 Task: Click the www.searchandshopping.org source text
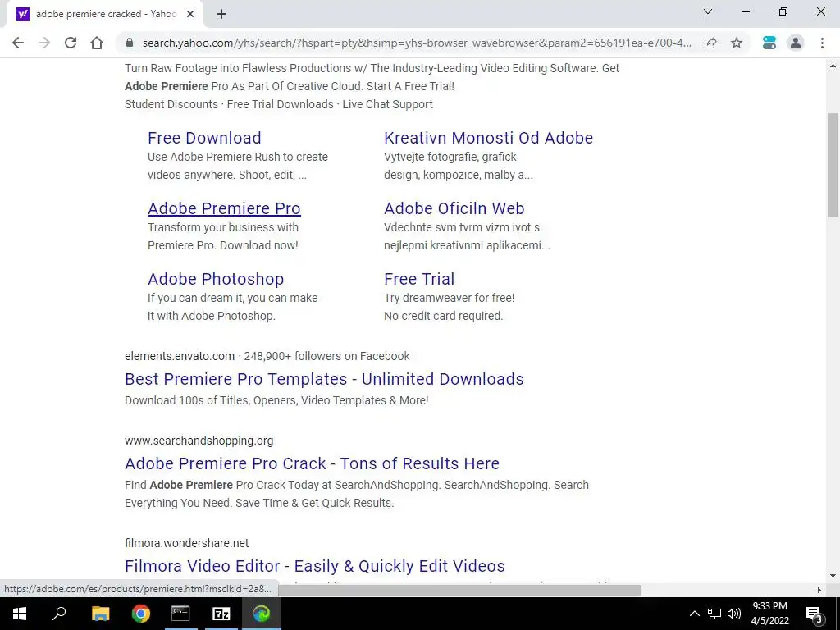click(199, 441)
